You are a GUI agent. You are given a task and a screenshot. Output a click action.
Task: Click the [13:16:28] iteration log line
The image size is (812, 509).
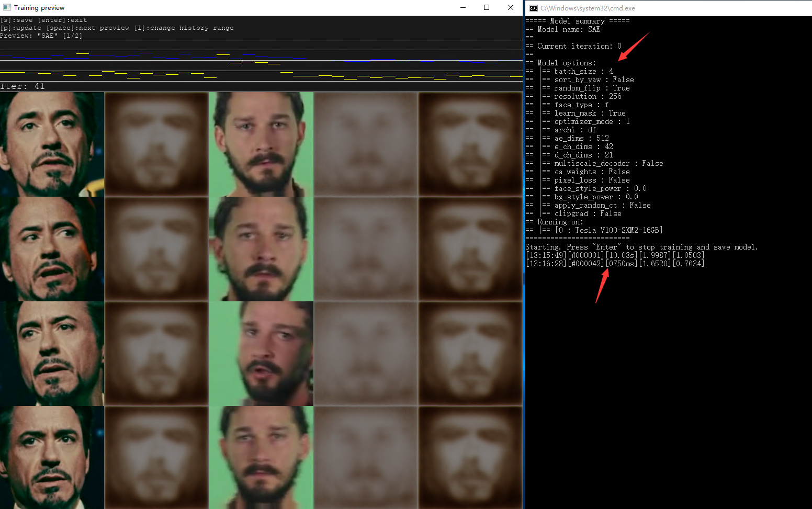click(x=615, y=264)
